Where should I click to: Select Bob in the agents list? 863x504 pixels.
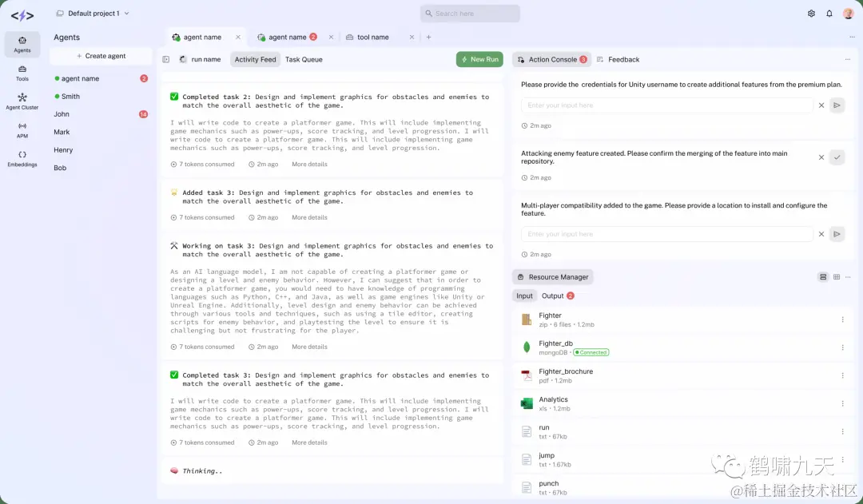pos(101,168)
